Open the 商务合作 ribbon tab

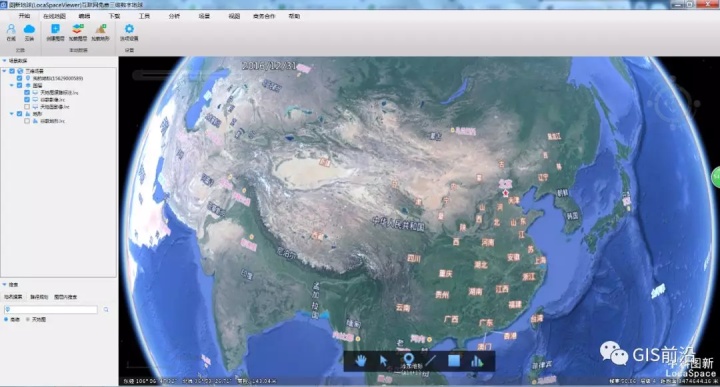point(264,16)
